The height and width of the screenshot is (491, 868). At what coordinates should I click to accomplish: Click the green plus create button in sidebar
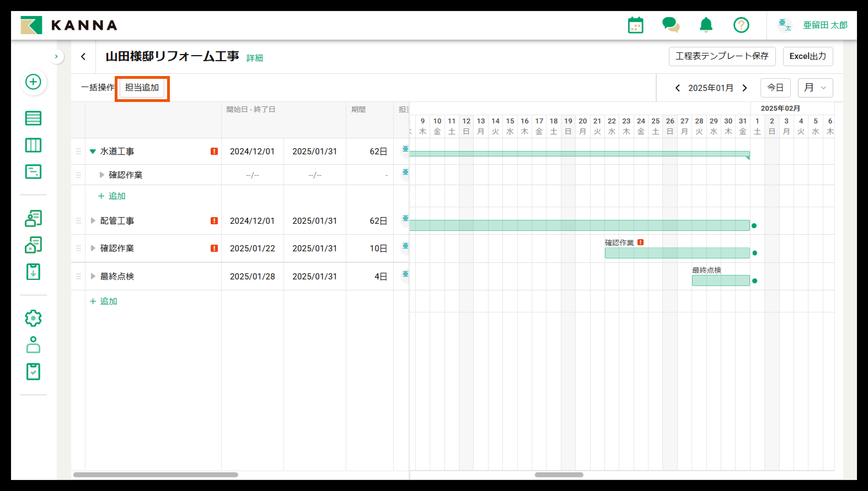click(33, 82)
